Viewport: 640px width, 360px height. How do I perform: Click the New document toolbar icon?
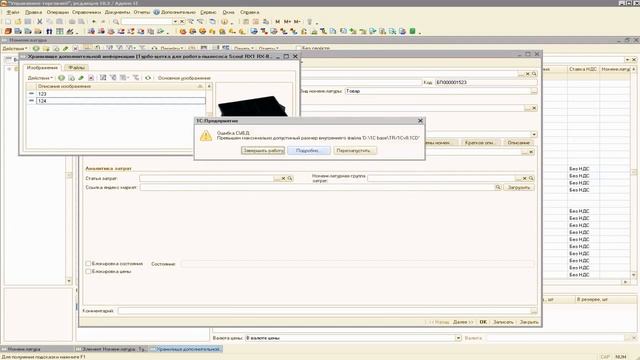(8, 22)
